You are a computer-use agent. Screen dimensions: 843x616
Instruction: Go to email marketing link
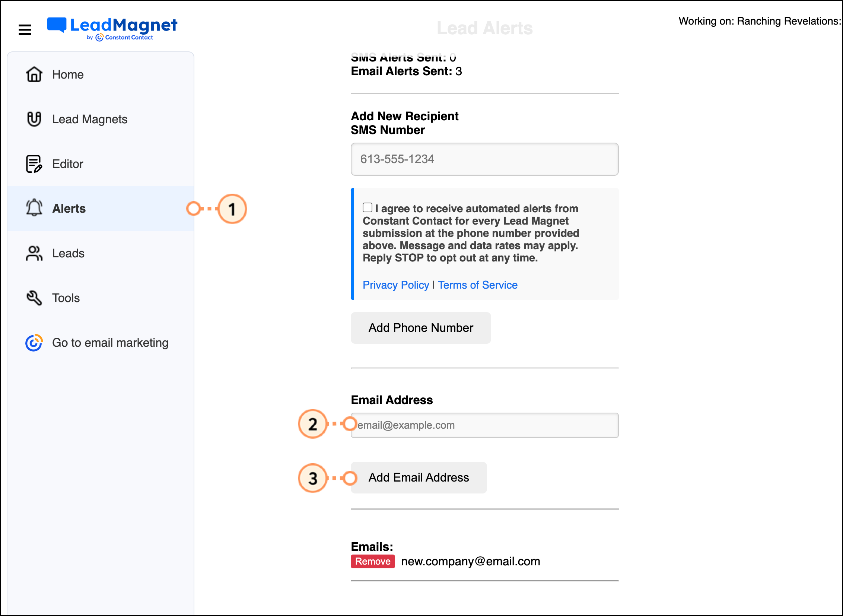click(x=101, y=343)
